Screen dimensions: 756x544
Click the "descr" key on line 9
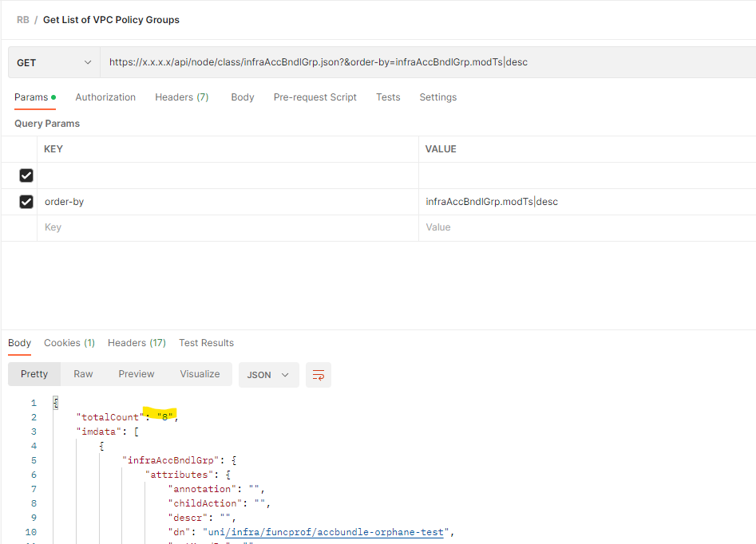pyautogui.click(x=188, y=518)
